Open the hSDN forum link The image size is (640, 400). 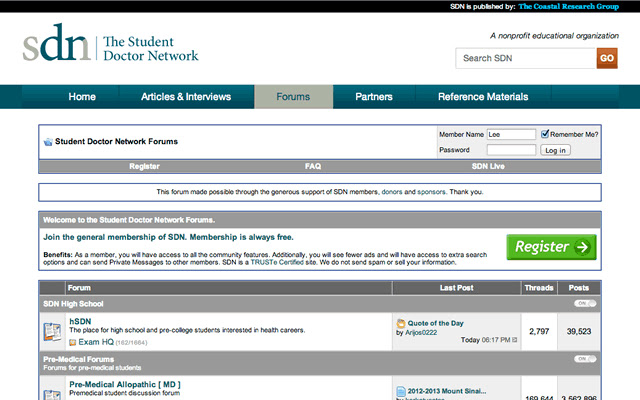point(80,322)
